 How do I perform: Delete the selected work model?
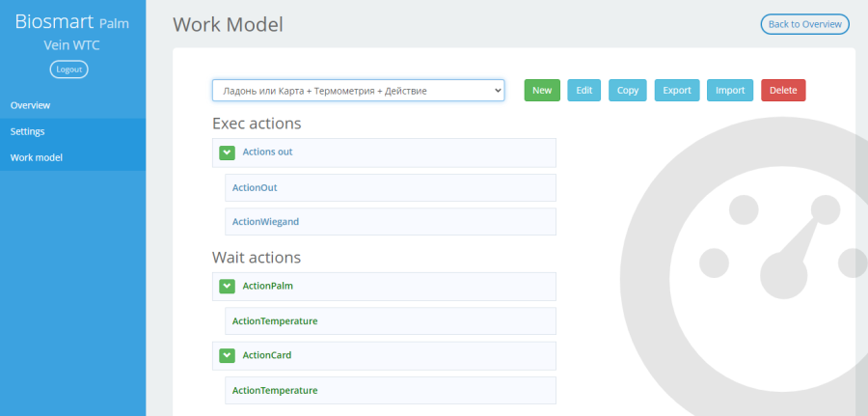tap(783, 91)
